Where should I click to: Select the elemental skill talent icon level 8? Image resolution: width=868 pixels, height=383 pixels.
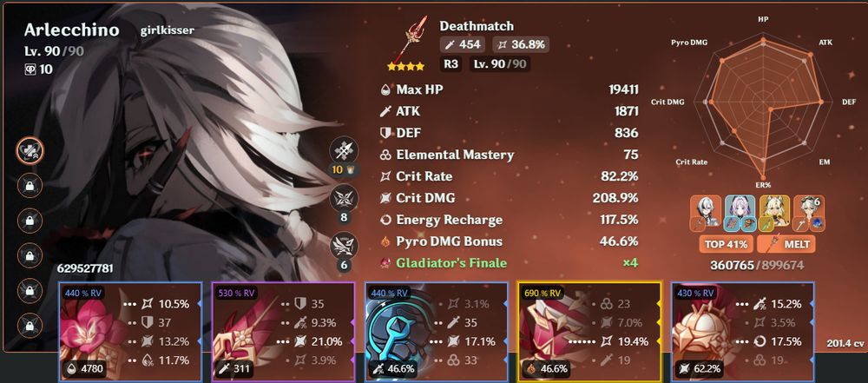344,200
